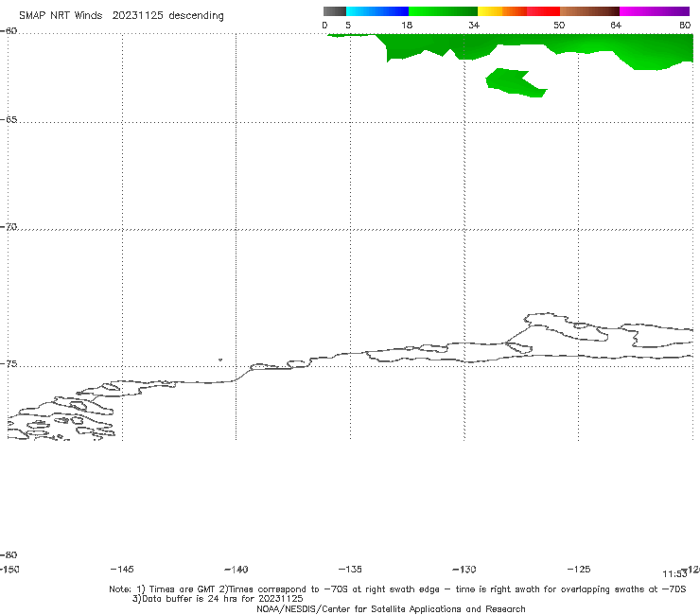
Task: Click the gray segment of the wind color bar
Action: tap(334, 11)
